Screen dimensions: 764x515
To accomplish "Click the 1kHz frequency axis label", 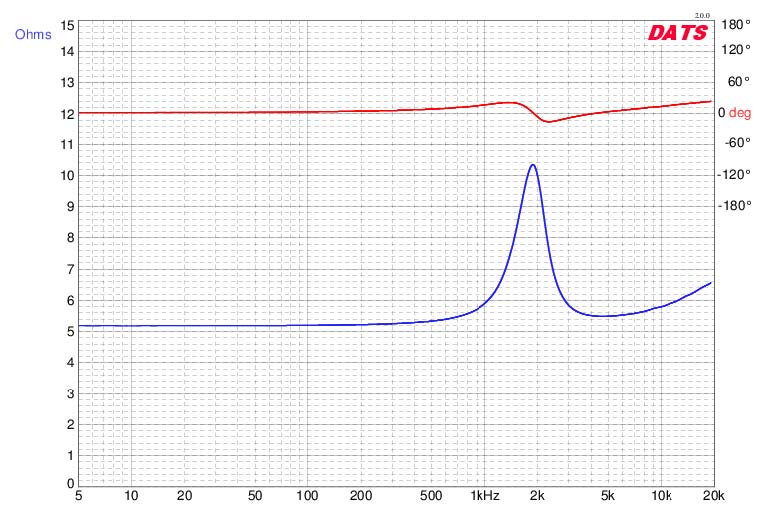I will click(485, 496).
